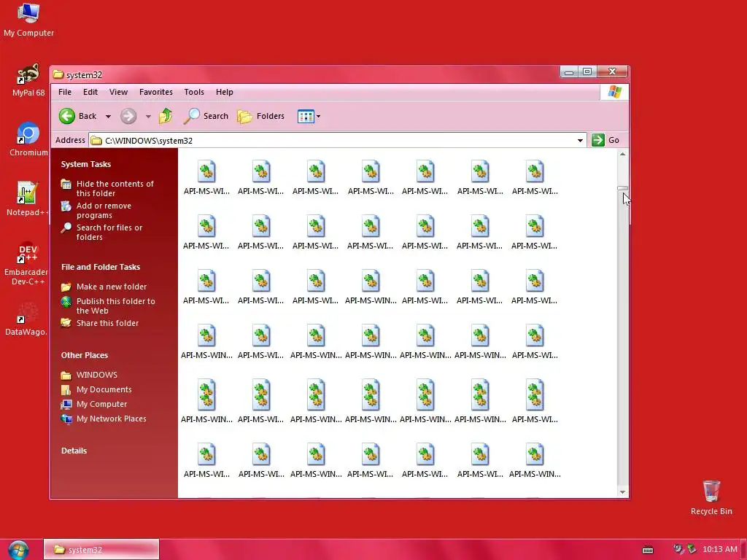The width and height of the screenshot is (747, 560).
Task: Click the Go button
Action: (605, 140)
